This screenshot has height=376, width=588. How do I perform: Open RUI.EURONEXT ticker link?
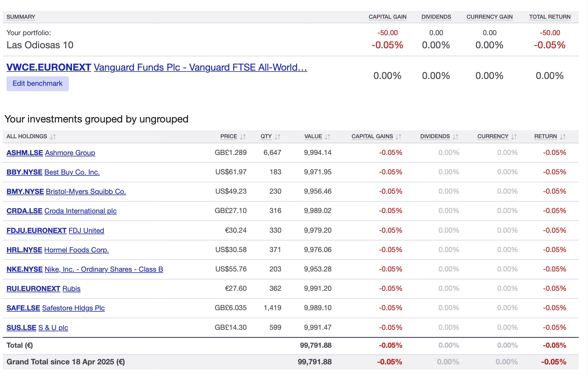tap(33, 289)
